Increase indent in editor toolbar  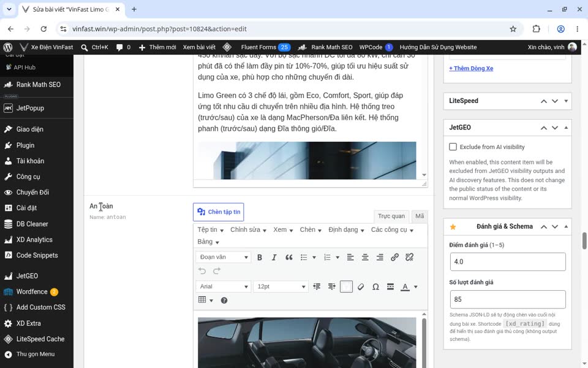click(332, 286)
